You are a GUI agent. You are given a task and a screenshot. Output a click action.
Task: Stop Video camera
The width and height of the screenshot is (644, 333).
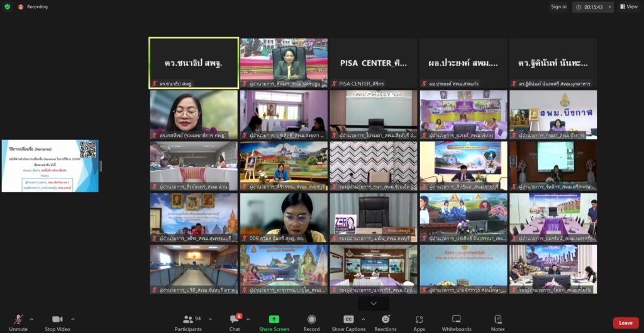57,320
